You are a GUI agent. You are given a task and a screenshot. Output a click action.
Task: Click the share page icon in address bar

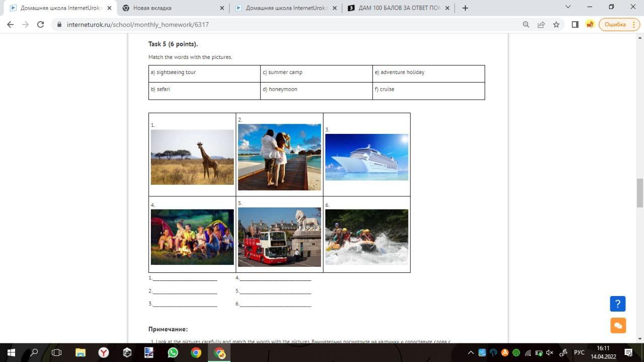pyautogui.click(x=541, y=25)
